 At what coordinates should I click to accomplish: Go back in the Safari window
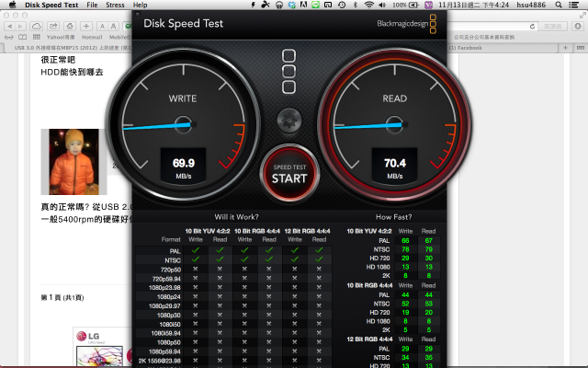click(9, 27)
